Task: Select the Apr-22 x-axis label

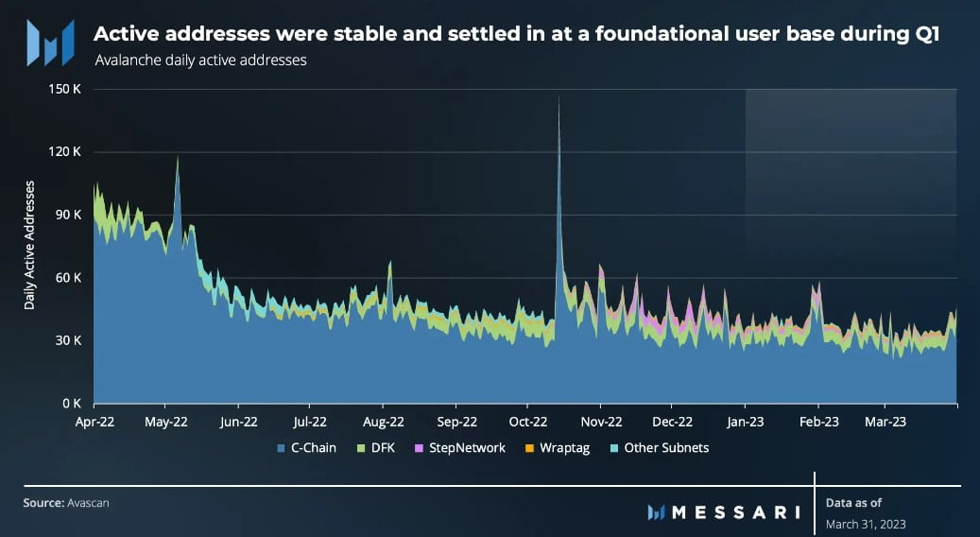Action: coord(95,422)
